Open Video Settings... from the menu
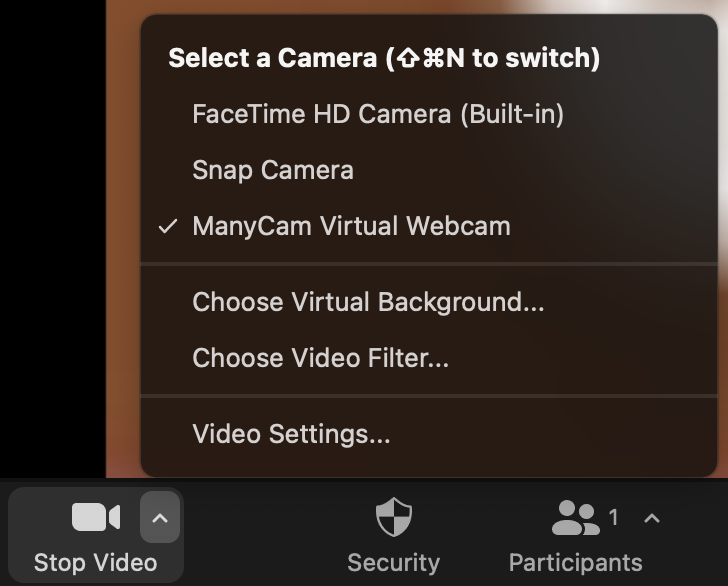Screen dimensions: 728x586 tap(291, 434)
